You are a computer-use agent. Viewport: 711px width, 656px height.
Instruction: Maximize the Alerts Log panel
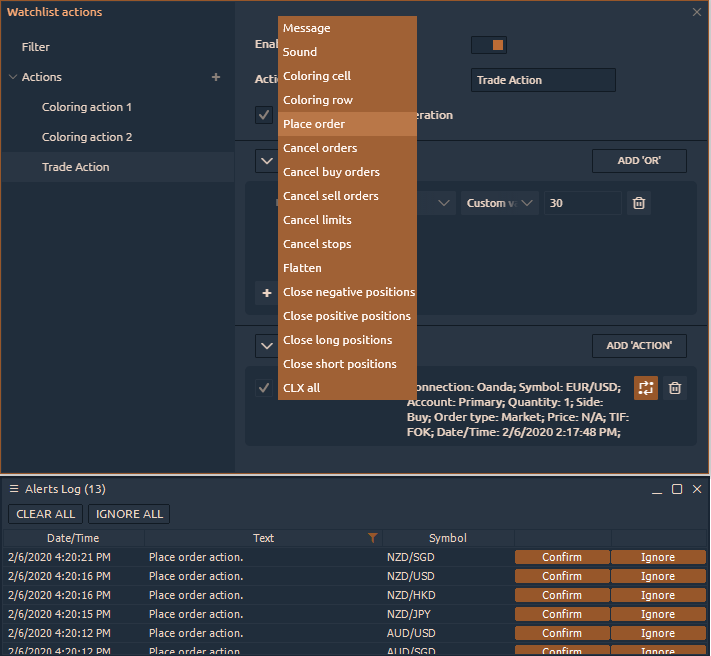point(677,489)
